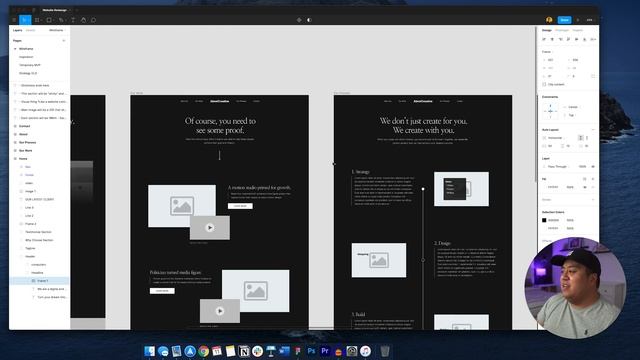This screenshot has height=360, width=640.
Task: Open the Pass Through blend mode dropdown
Action: tap(556, 167)
